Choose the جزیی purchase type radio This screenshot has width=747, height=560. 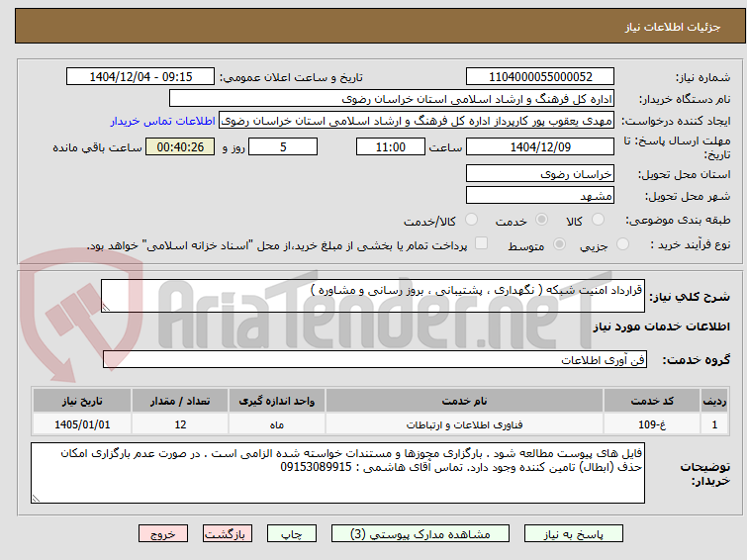[622, 244]
